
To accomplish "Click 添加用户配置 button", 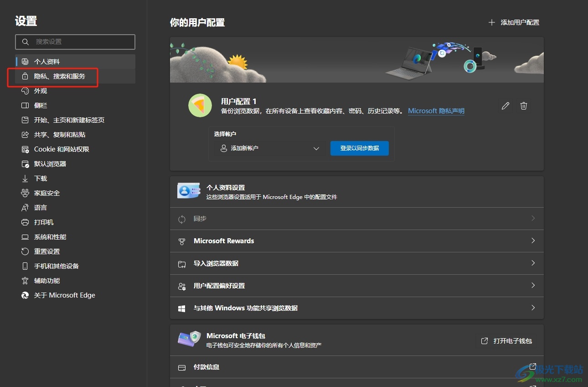I will (514, 22).
